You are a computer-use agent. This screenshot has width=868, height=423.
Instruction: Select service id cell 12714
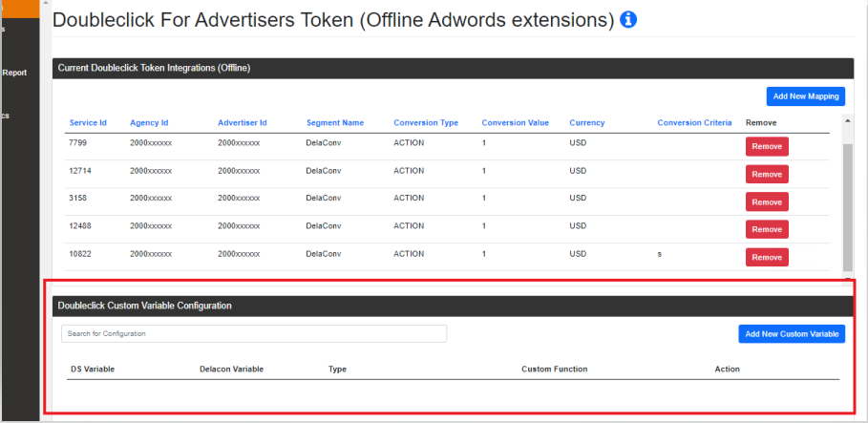(x=80, y=171)
